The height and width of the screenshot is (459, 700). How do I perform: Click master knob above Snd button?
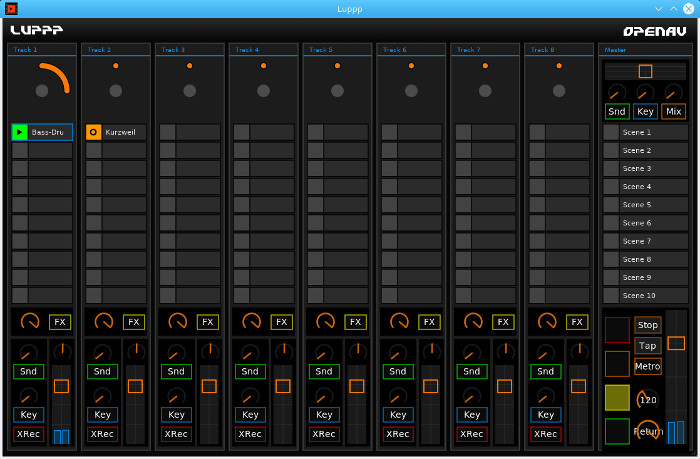(617, 93)
